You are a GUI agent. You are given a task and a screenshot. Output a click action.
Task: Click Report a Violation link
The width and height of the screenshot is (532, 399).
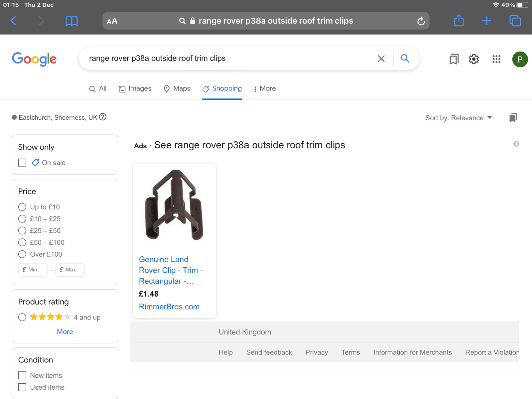[492, 352]
